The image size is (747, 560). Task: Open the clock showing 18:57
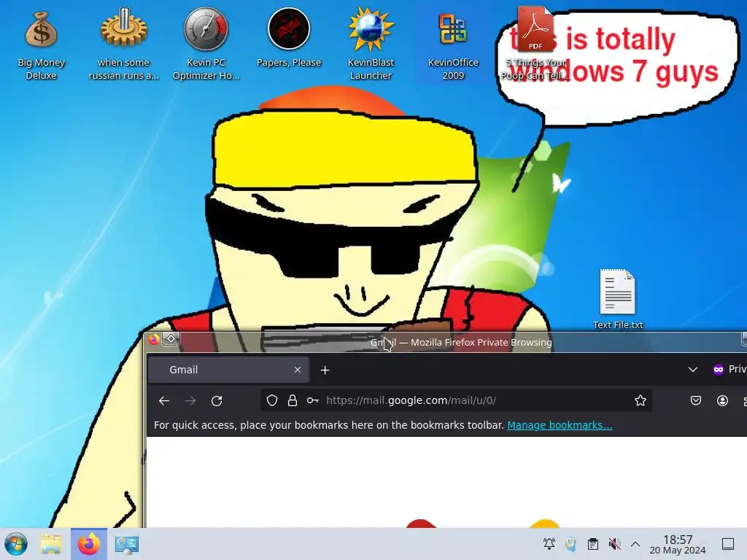click(678, 544)
